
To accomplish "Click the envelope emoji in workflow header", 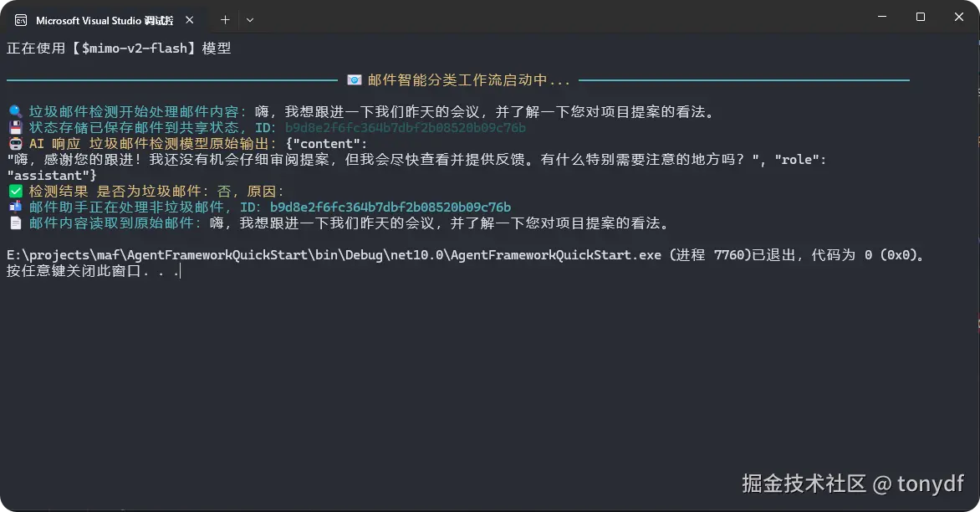I will tap(355, 80).
